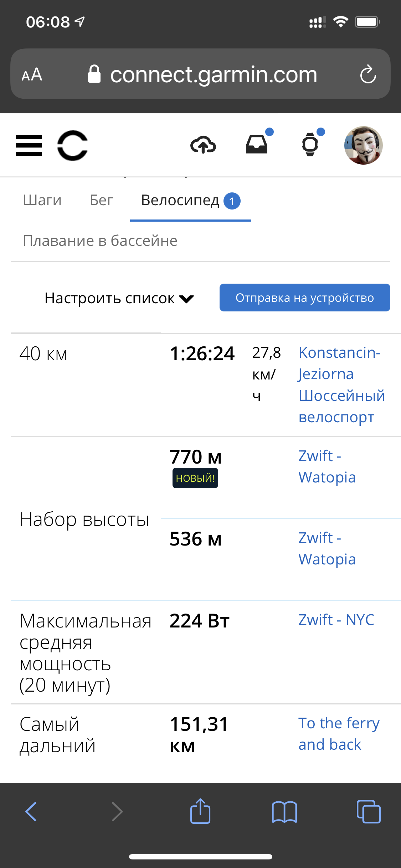The height and width of the screenshot is (868, 401).
Task: Open the To the ferry and back link
Action: click(x=339, y=734)
